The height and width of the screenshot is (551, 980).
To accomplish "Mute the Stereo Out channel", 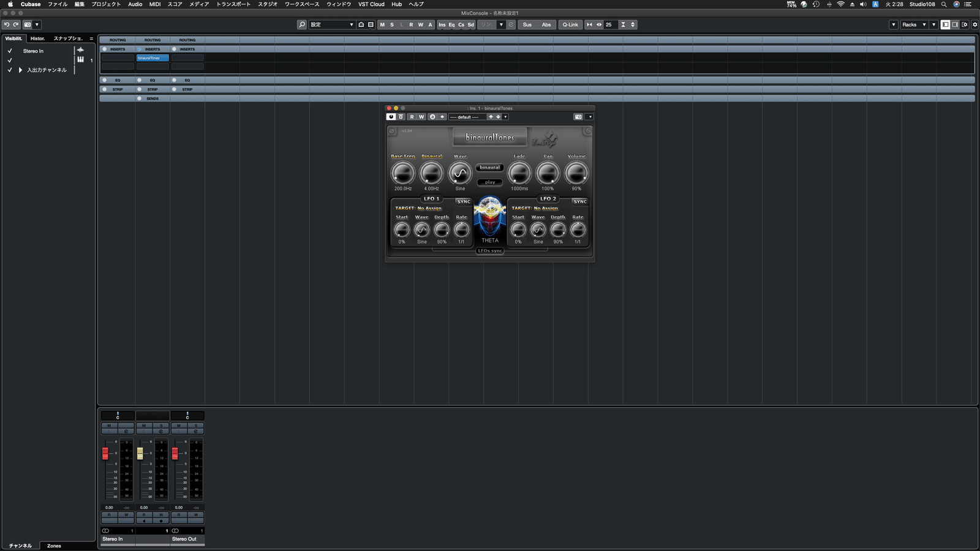I will point(179,425).
